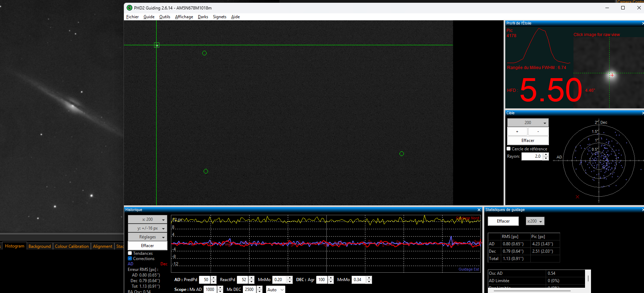
Task: Enable the Cercle de référence checkbox
Action: (x=509, y=149)
